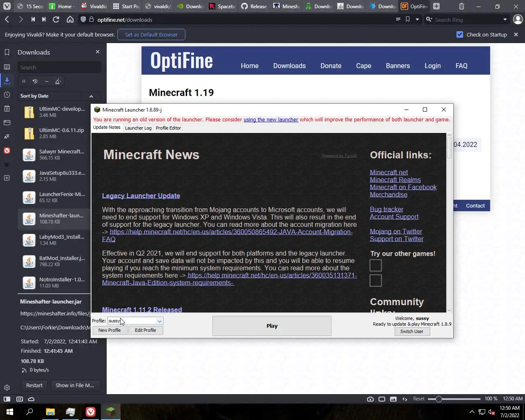The width and height of the screenshot is (525, 420).
Task: Capture page with the camera icon
Action: (x=370, y=399)
